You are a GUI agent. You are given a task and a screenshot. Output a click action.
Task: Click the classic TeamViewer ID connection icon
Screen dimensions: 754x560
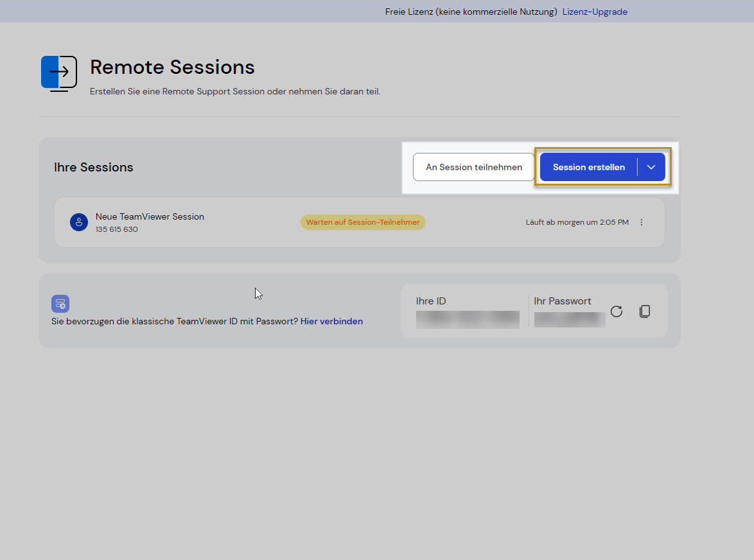60,304
